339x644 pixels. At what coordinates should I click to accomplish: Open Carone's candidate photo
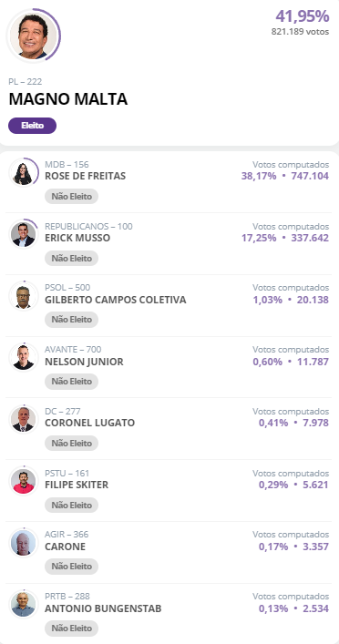24,542
